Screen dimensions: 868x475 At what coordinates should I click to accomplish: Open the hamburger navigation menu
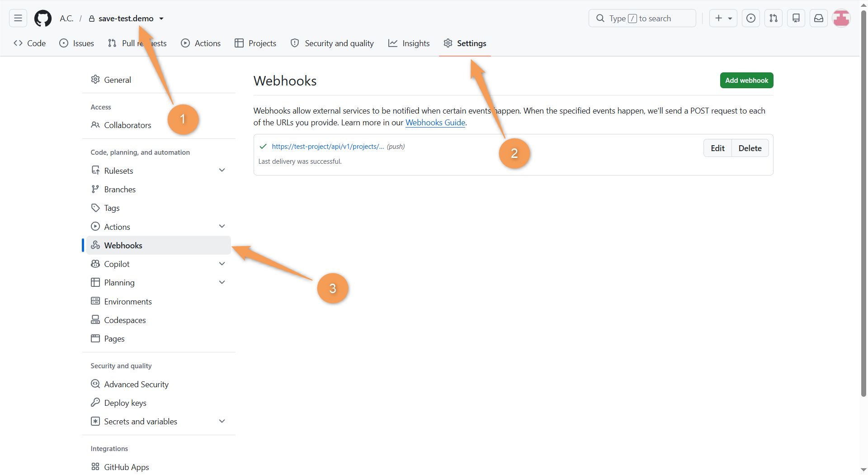click(x=18, y=18)
